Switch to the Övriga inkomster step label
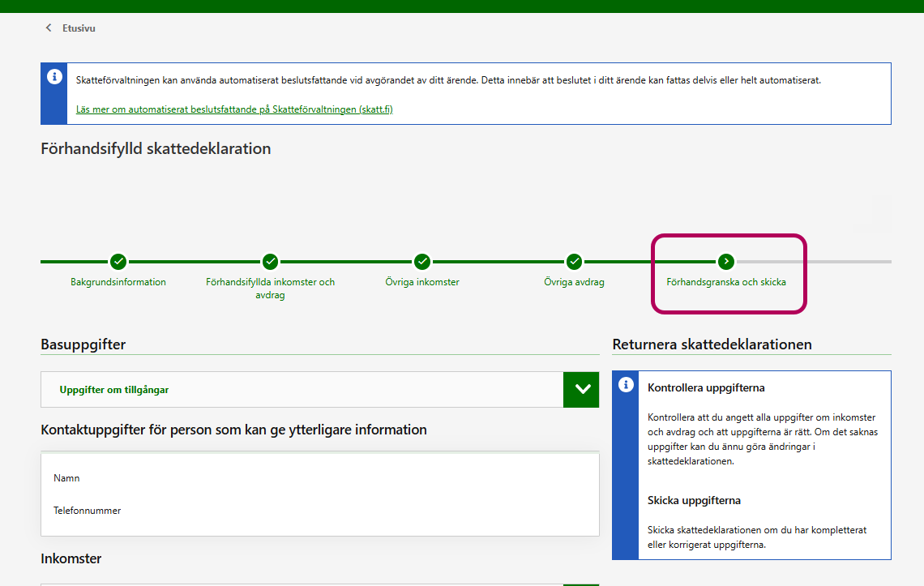The image size is (924, 586). 422,282
